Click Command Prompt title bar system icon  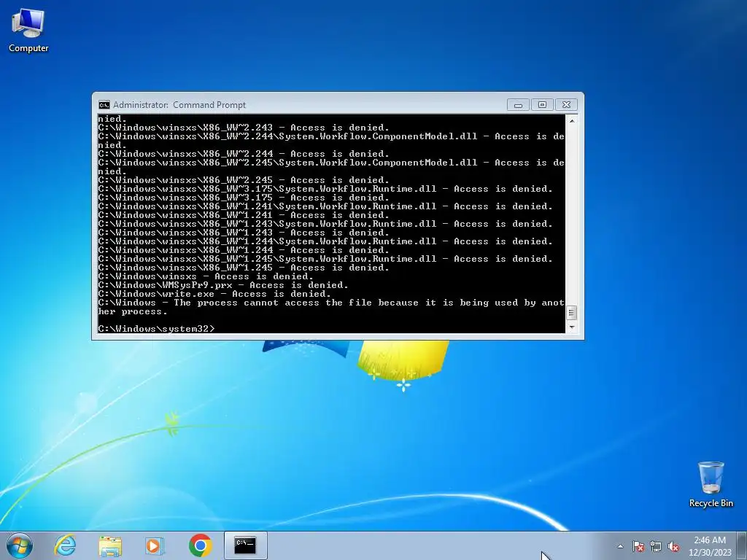pyautogui.click(x=104, y=105)
